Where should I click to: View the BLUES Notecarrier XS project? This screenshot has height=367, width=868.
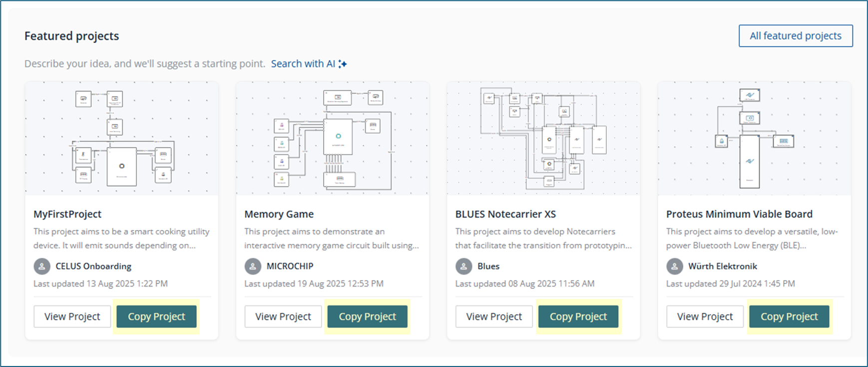coord(494,316)
